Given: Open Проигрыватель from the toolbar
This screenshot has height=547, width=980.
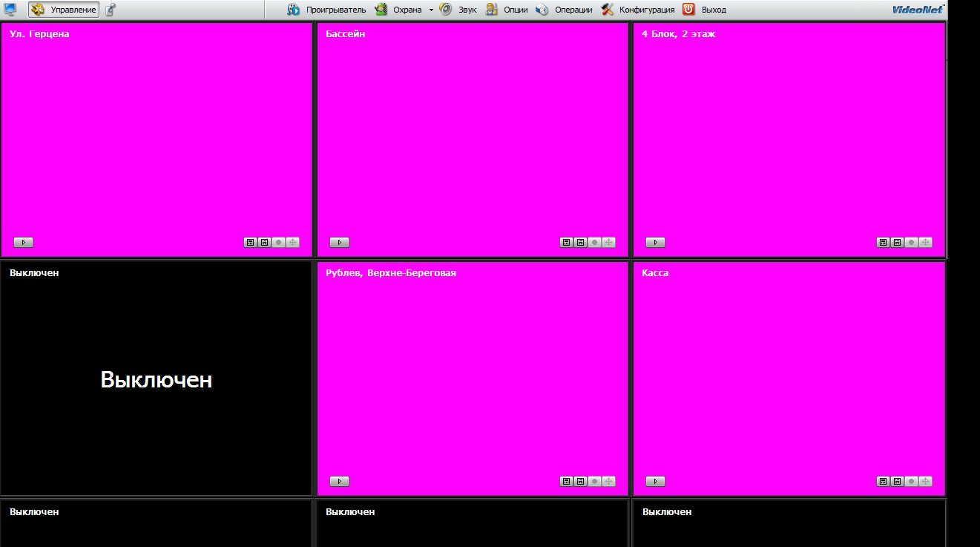Looking at the screenshot, I should tap(326, 10).
